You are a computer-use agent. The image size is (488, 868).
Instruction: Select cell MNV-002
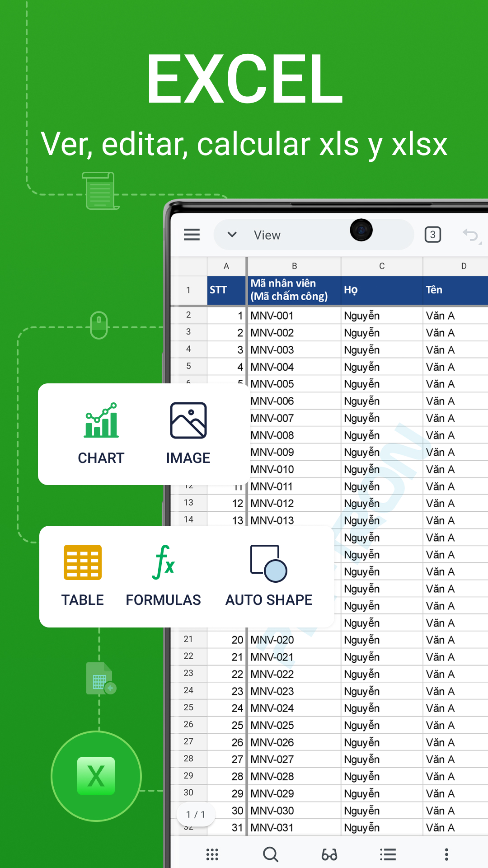click(x=294, y=333)
